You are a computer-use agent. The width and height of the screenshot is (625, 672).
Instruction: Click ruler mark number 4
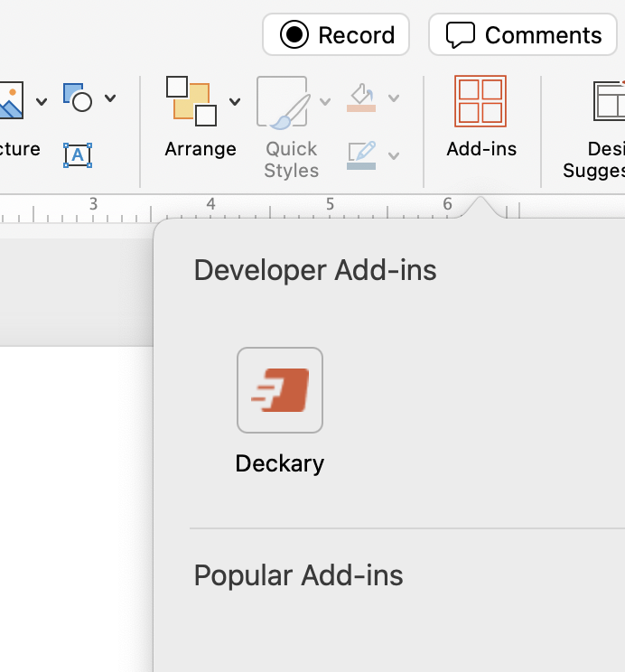[210, 204]
